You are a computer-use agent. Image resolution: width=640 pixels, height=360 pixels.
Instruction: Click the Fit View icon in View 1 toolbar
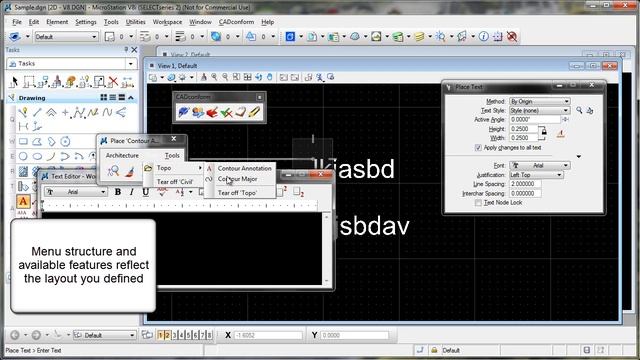[x=247, y=77]
